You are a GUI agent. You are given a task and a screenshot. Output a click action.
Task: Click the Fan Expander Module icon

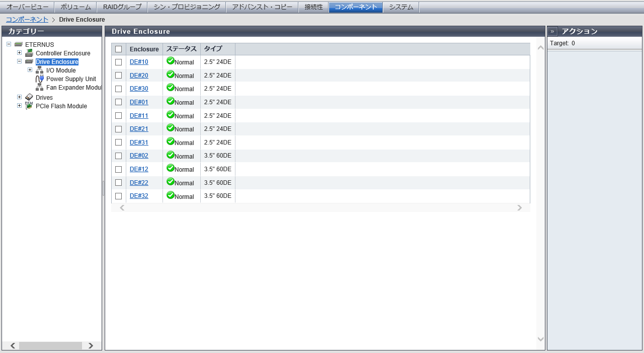pyautogui.click(x=39, y=88)
